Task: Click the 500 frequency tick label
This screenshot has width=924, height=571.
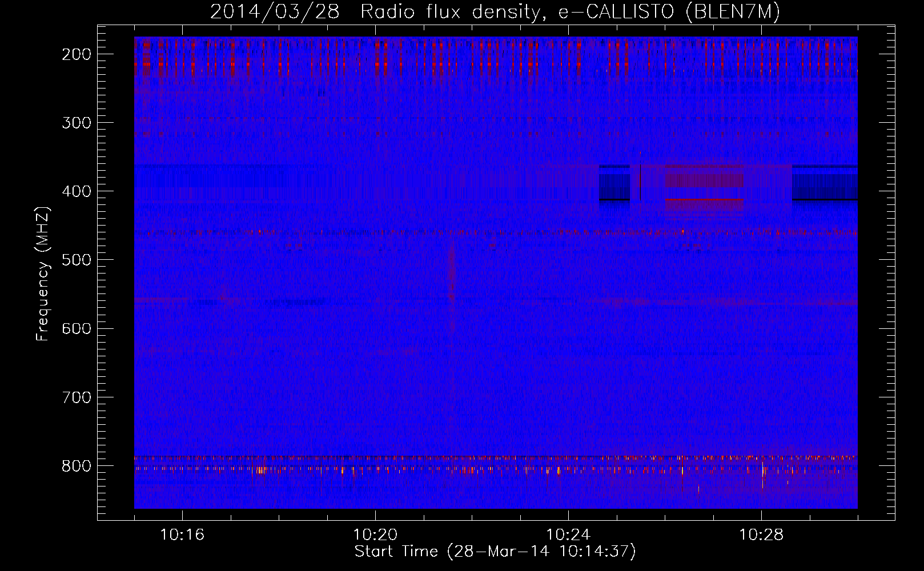Action: 76,260
